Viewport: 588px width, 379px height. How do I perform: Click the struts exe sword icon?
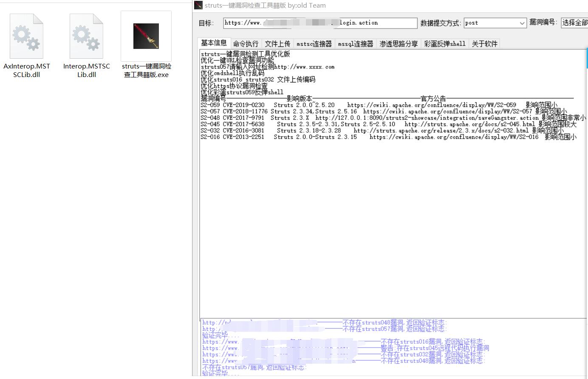(x=146, y=36)
